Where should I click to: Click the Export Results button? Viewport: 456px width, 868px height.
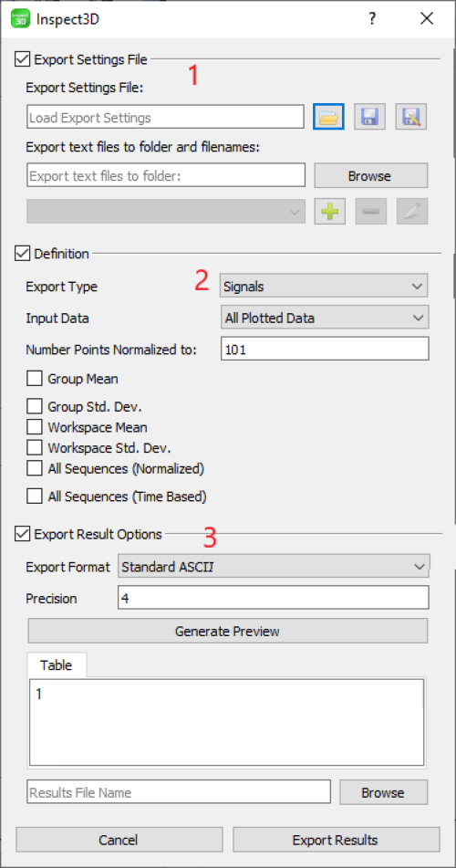point(336,840)
